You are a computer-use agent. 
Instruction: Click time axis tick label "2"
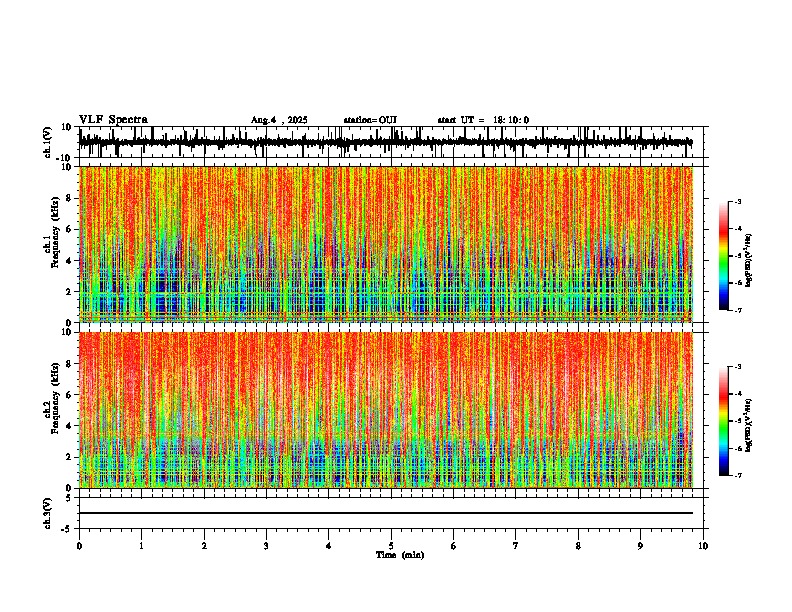pos(204,546)
